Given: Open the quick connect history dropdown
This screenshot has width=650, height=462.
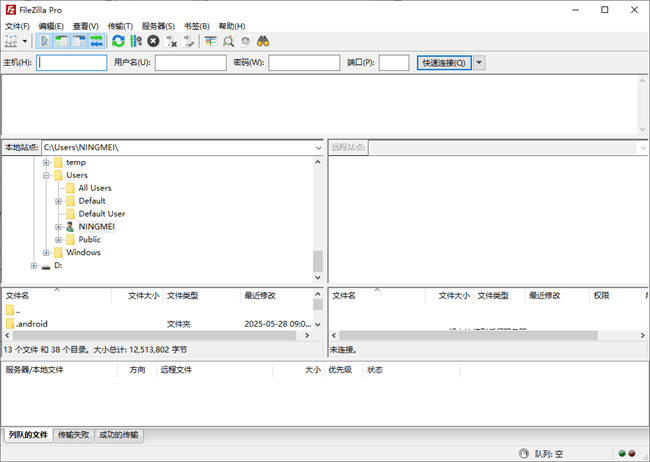Looking at the screenshot, I should [479, 63].
